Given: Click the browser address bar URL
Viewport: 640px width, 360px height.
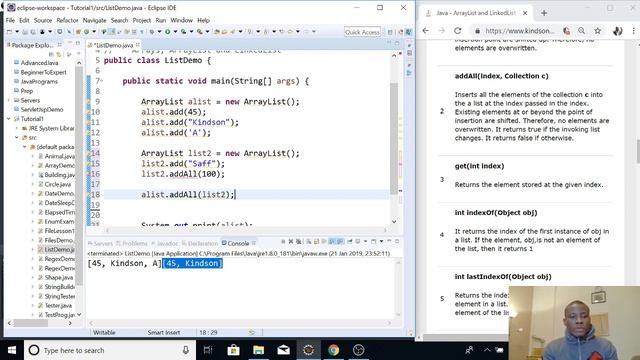Looking at the screenshot, I should coord(519,31).
